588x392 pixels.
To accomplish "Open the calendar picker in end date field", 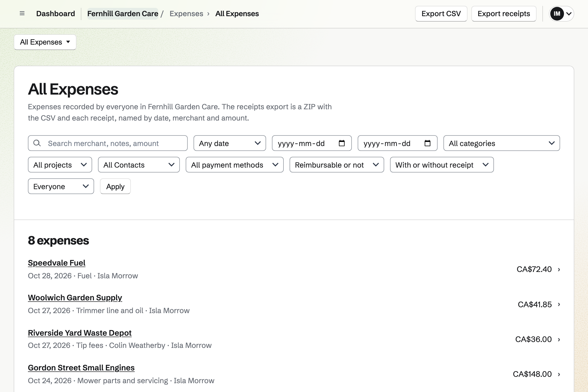I will [x=427, y=143].
